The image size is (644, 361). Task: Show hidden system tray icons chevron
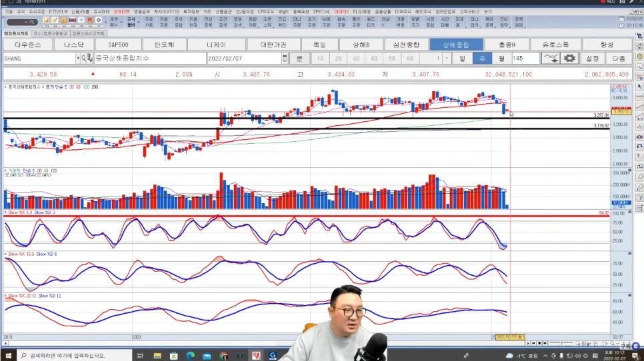tap(545, 356)
